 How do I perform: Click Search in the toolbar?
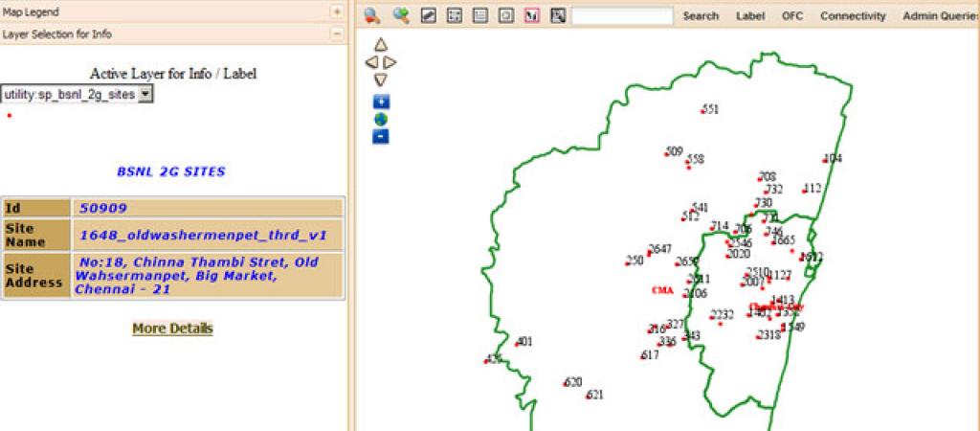click(701, 16)
